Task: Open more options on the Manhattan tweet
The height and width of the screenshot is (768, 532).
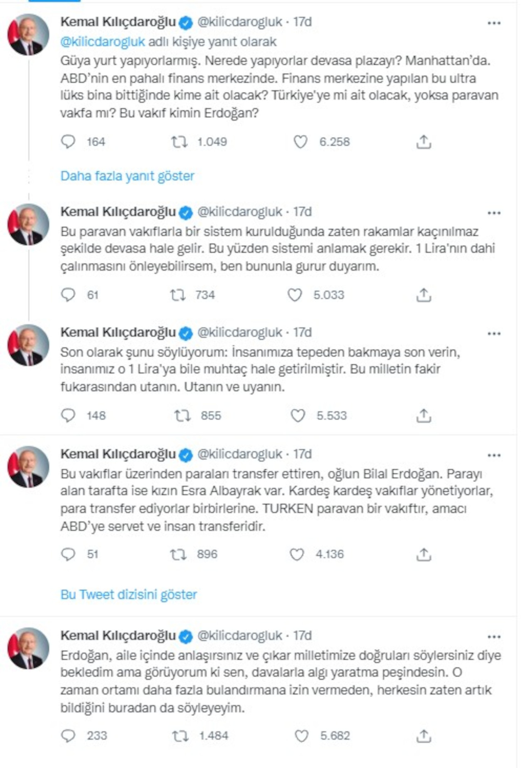Action: point(494,23)
